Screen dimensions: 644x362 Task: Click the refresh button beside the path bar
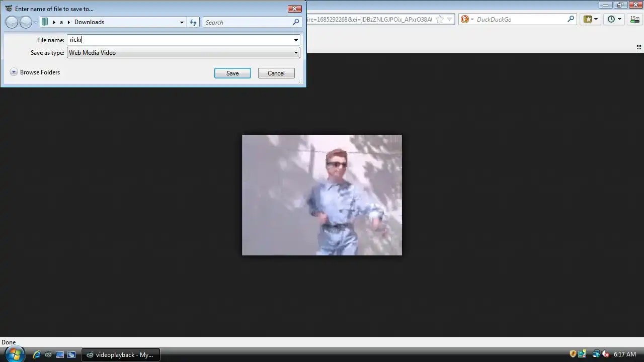(193, 22)
